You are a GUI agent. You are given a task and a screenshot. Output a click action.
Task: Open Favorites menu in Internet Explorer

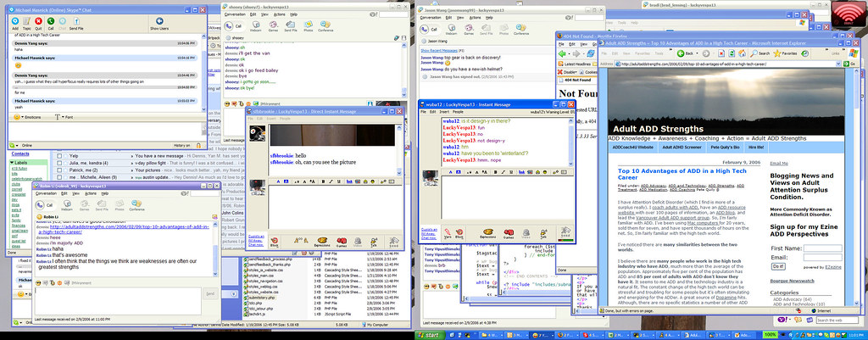[643, 53]
